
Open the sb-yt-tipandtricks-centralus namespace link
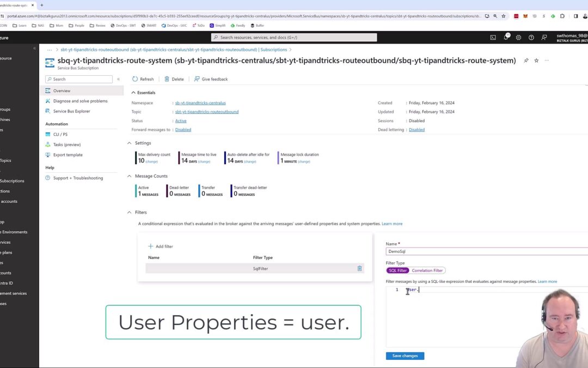point(200,103)
